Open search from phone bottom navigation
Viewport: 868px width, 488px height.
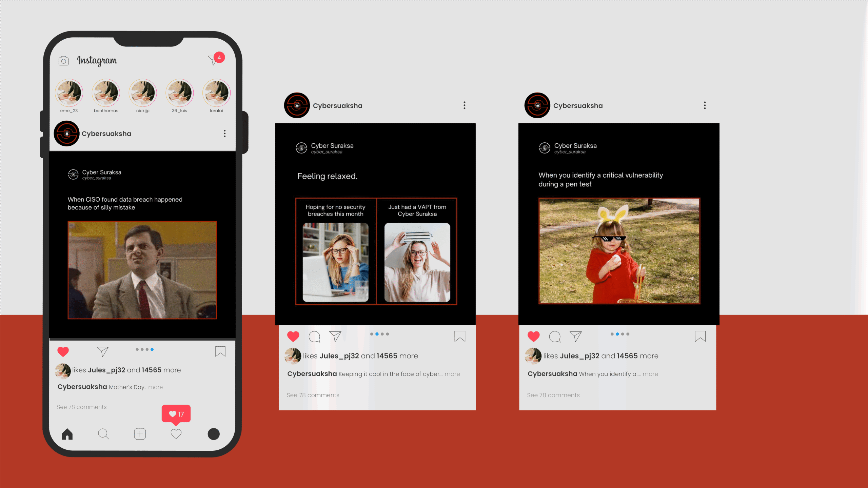point(103,434)
